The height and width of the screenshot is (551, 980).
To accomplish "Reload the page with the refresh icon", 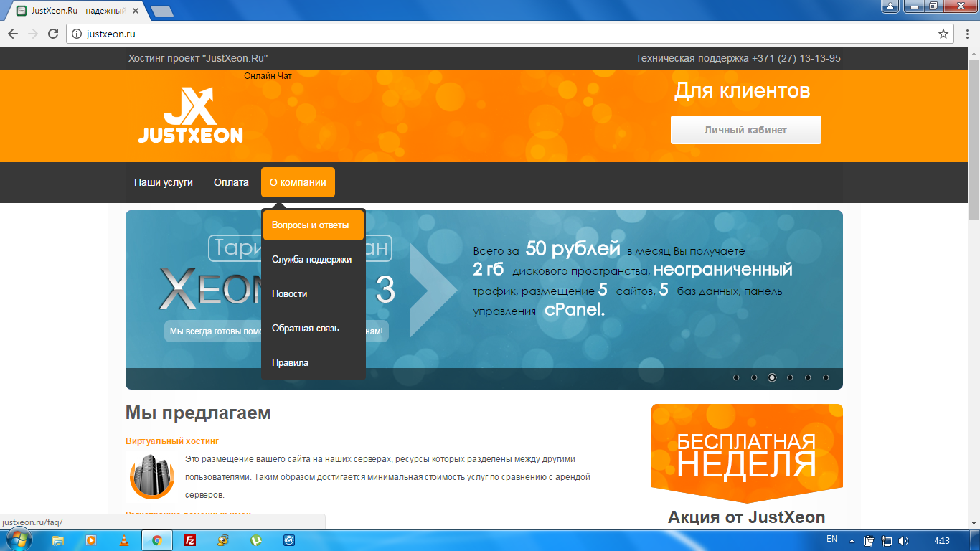I will coord(53,34).
